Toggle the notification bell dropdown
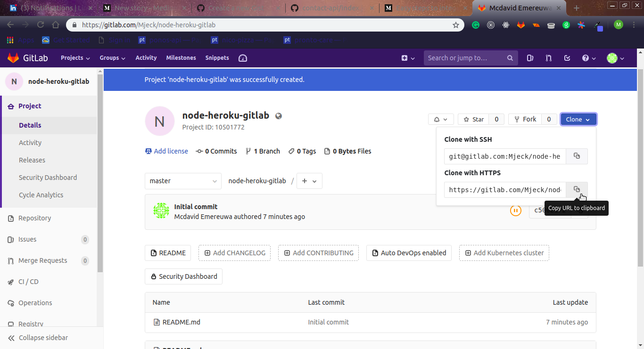The width and height of the screenshot is (644, 349). [440, 119]
